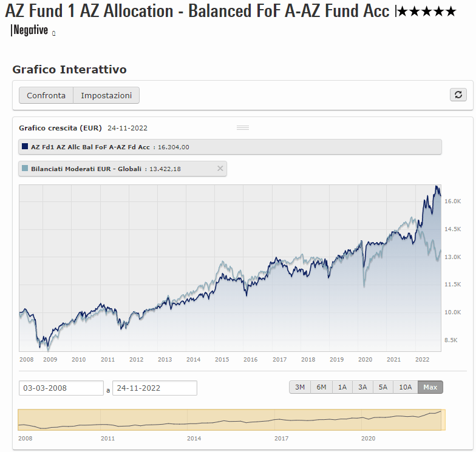Choose the 5A period button

382,387
